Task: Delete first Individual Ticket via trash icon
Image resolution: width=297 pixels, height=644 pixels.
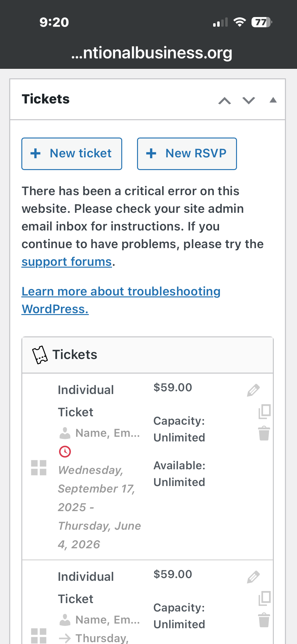Action: [264, 433]
